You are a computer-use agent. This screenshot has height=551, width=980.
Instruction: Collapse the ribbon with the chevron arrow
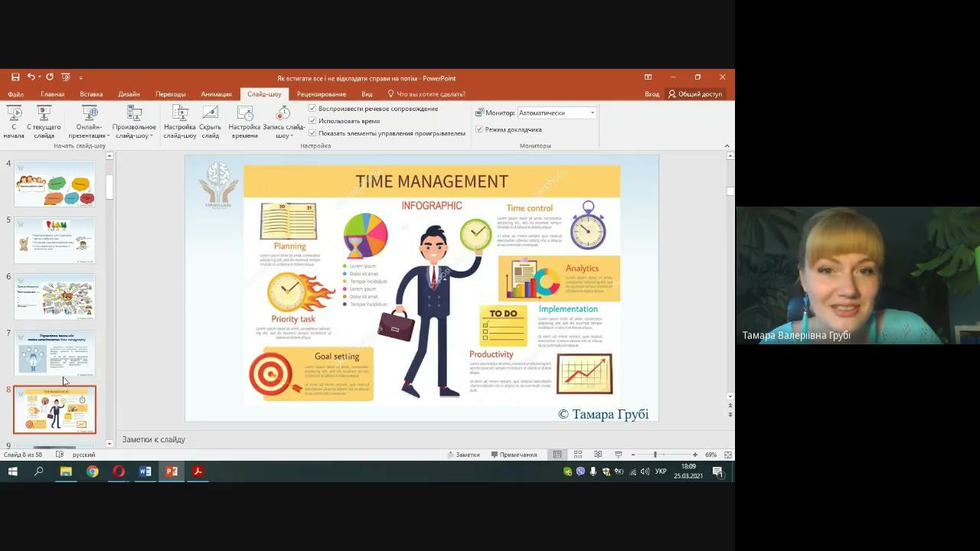(x=727, y=145)
